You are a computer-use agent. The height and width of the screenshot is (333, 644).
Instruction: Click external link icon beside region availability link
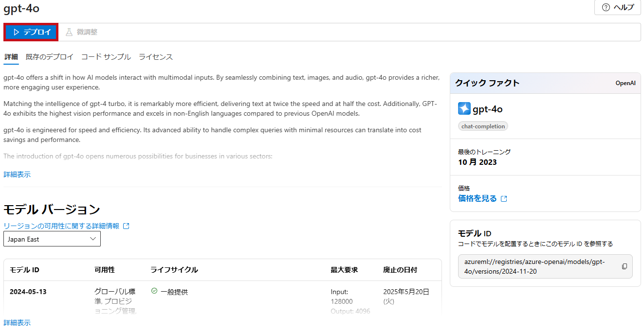[127, 226]
